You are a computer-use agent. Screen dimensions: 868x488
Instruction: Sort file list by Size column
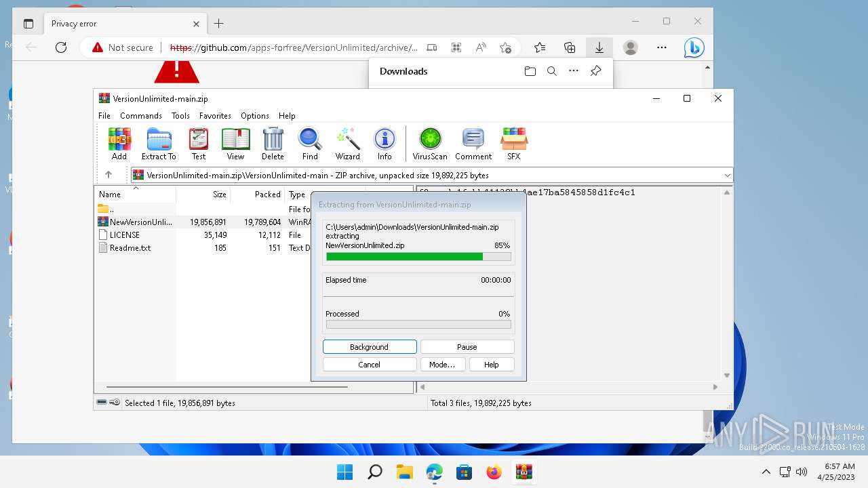(x=203, y=195)
